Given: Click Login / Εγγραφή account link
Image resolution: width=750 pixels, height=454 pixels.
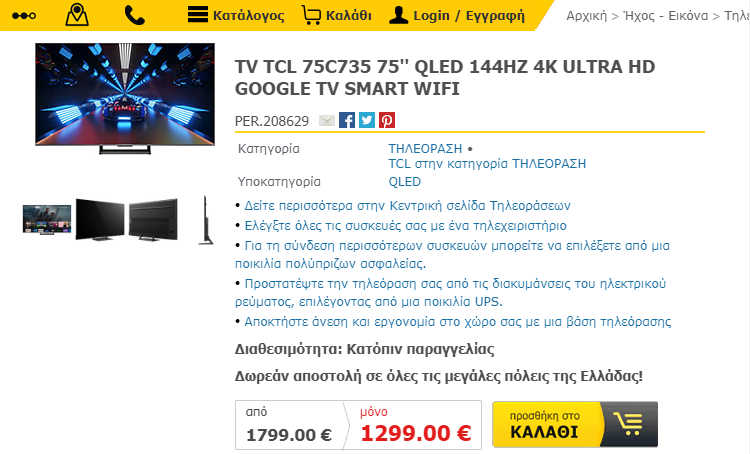Looking at the screenshot, I should 456,15.
